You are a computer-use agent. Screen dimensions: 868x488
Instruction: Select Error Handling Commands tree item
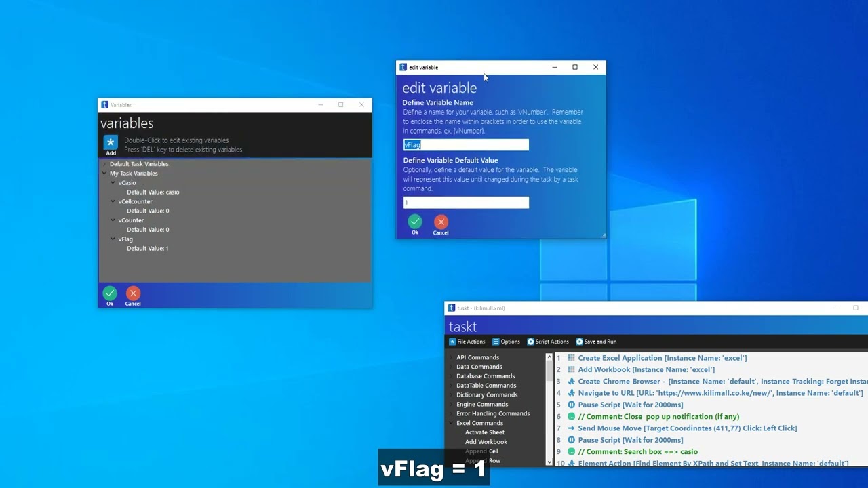point(493,413)
